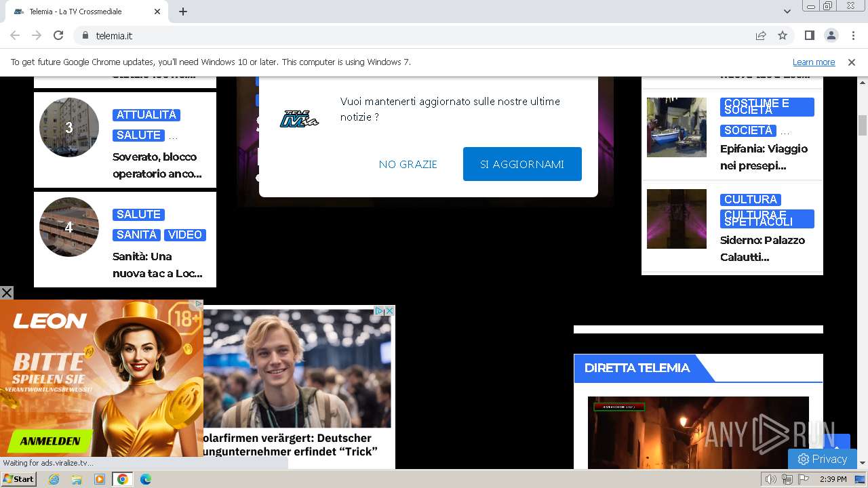Open the COSTUME E SOCIETÀ tag

pos(767,106)
